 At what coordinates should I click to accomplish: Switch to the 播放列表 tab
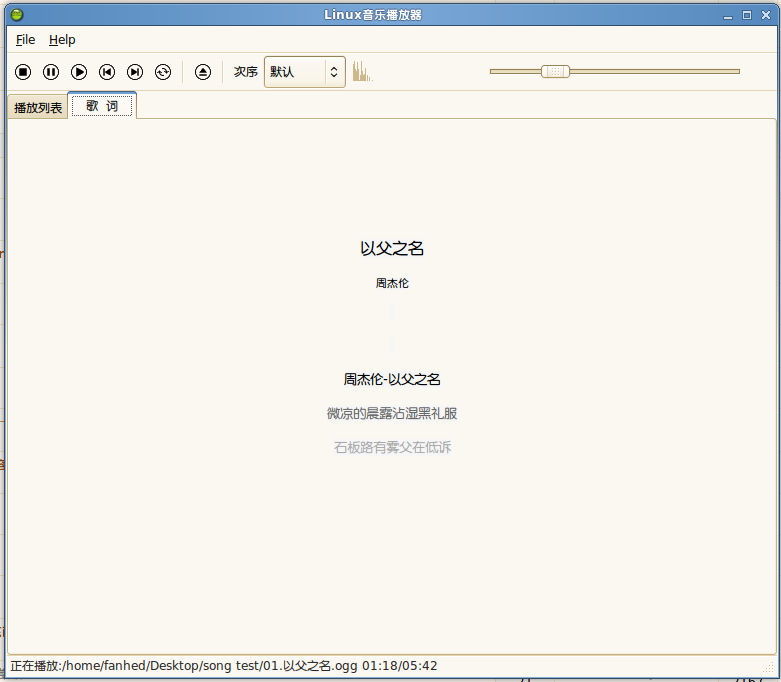tap(38, 107)
